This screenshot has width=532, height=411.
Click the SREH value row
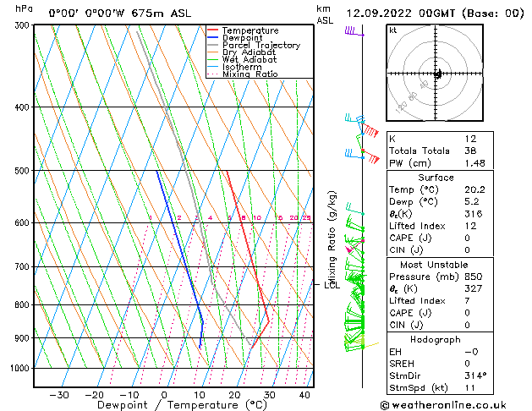click(440, 364)
